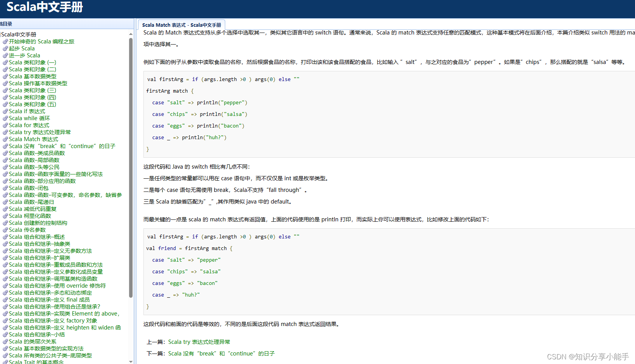Open Scala 类和对象 (四) chapter
This screenshot has width=635, height=364.
coord(33,97)
